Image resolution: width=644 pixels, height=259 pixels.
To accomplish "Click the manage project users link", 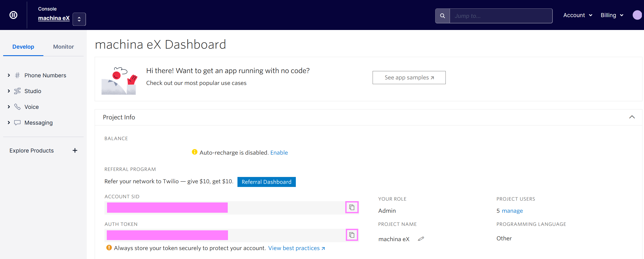I will [512, 211].
